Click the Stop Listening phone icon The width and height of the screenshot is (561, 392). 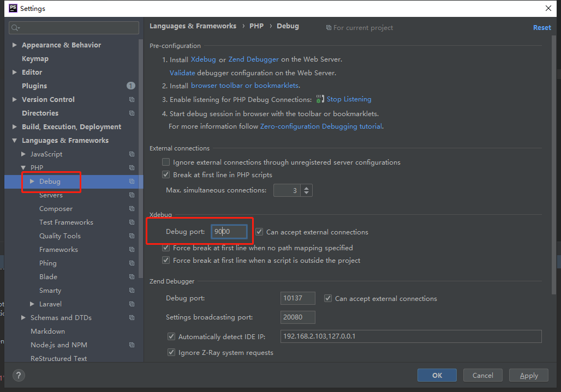pyautogui.click(x=320, y=99)
